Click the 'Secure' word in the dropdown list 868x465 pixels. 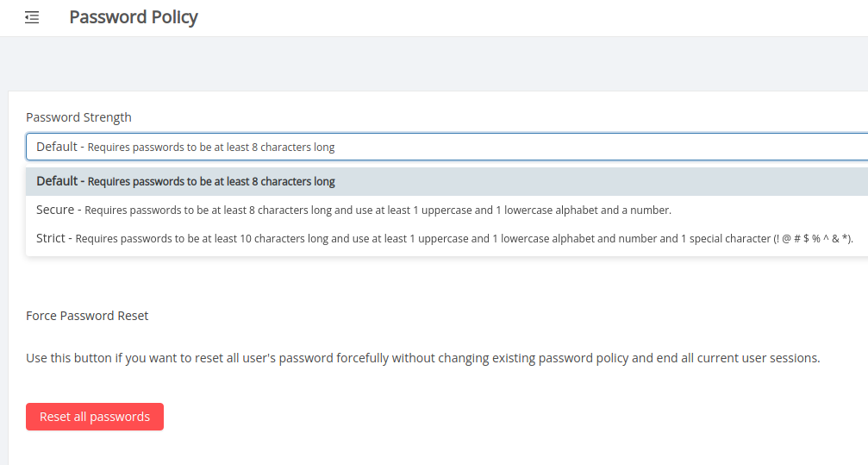(x=55, y=210)
